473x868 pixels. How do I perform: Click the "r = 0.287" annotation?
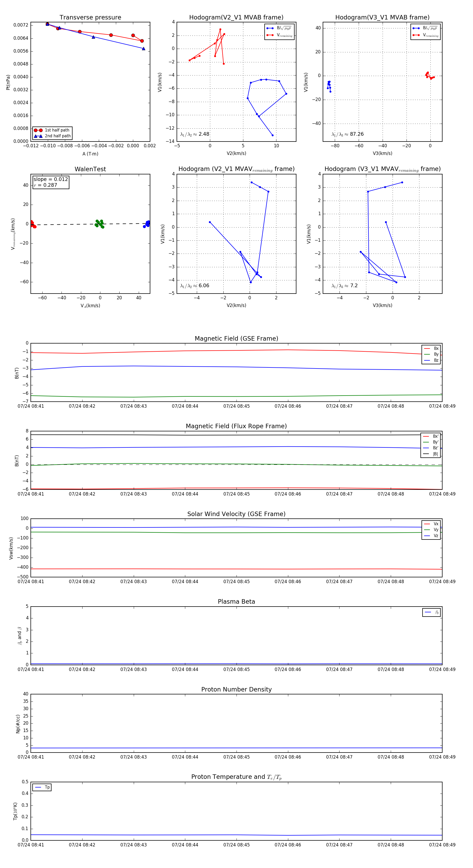click(x=45, y=185)
